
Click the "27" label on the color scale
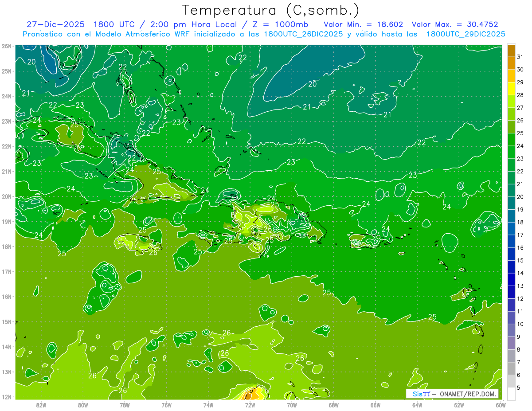pyautogui.click(x=520, y=108)
